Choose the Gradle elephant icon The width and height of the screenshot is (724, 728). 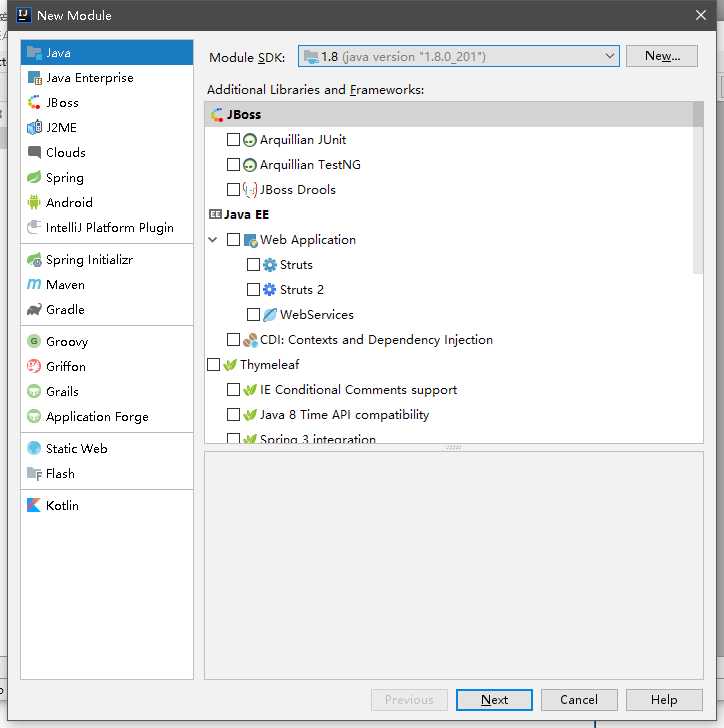pos(34,309)
